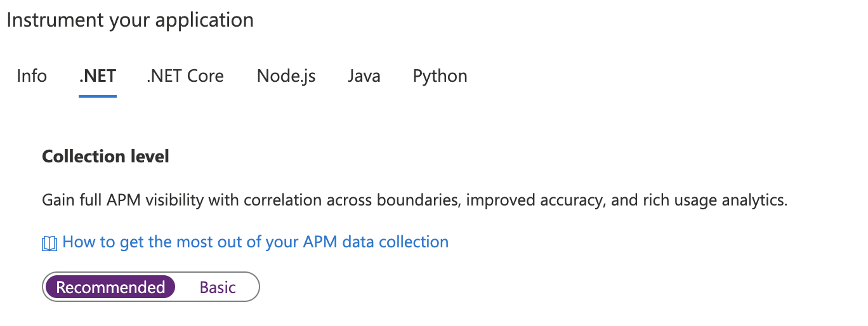Open the .NET Core tab

pos(185,76)
